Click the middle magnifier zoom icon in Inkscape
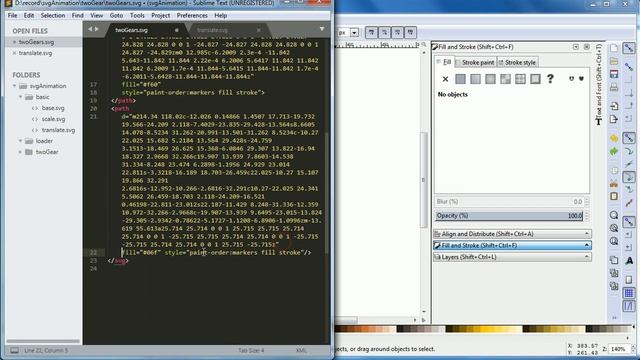This screenshot has width=640, height=360. pos(614,228)
